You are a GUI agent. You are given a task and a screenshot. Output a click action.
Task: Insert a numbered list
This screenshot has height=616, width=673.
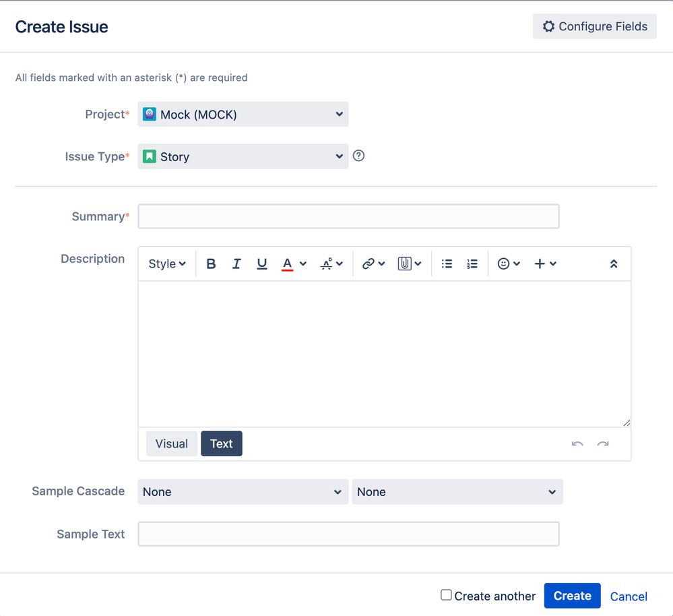[x=472, y=264]
